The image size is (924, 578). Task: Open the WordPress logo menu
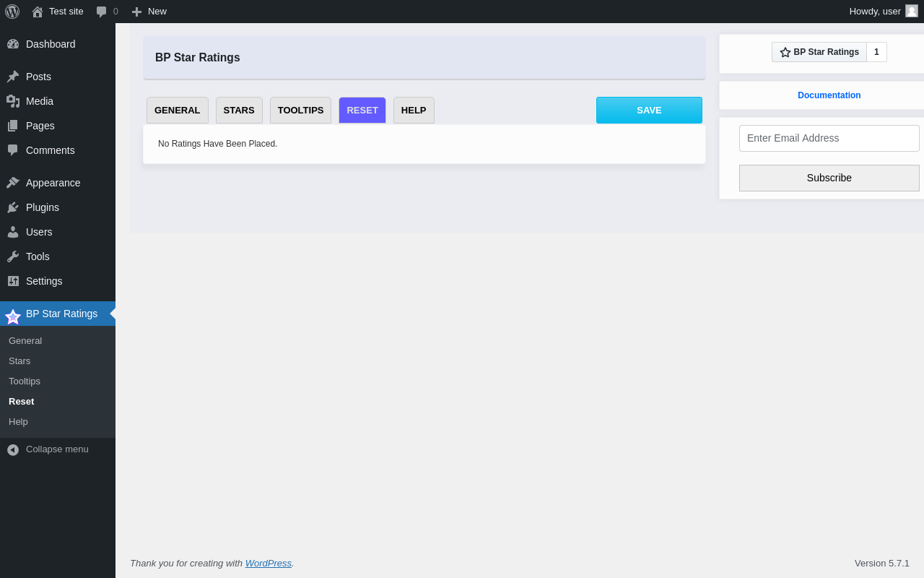12,12
